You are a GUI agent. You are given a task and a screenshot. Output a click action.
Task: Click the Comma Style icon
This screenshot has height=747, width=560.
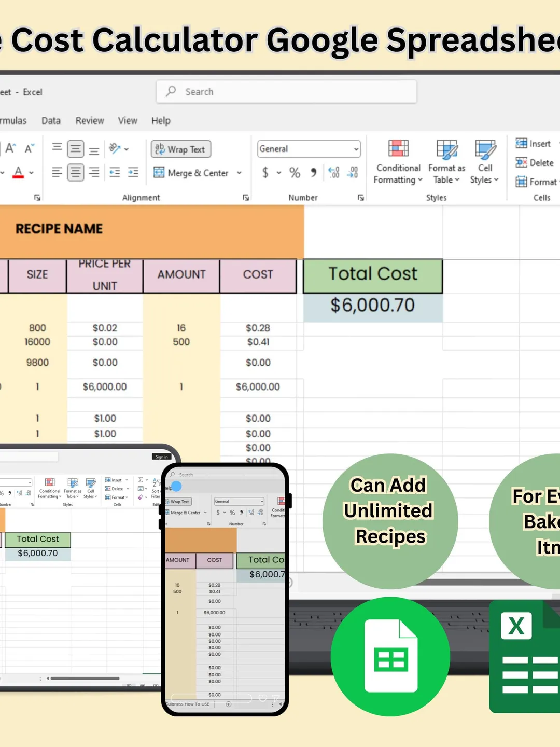(313, 172)
